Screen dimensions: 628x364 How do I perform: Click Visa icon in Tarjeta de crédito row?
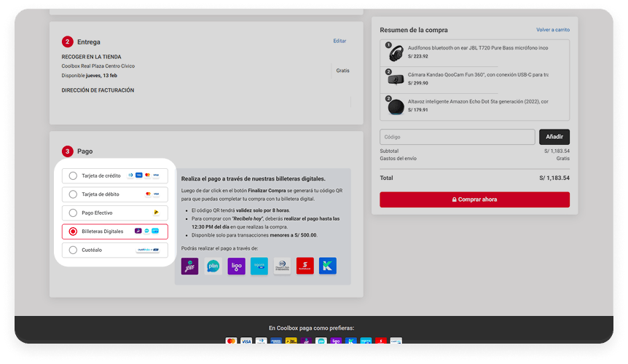(x=156, y=175)
